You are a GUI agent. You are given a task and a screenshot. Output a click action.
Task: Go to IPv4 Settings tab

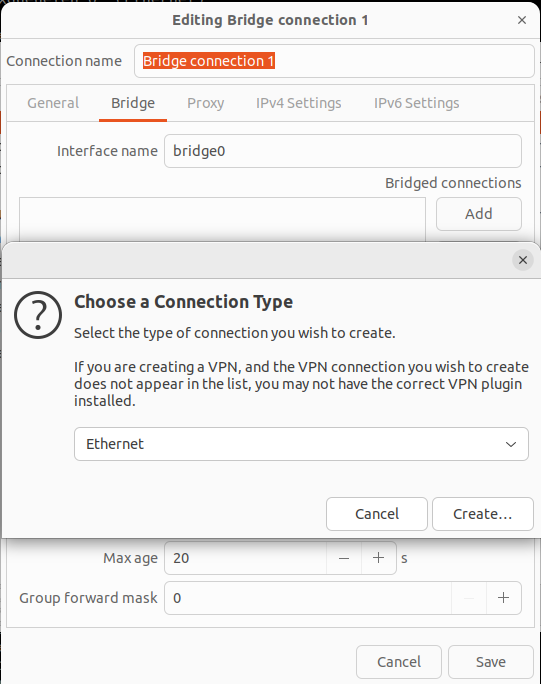point(298,103)
